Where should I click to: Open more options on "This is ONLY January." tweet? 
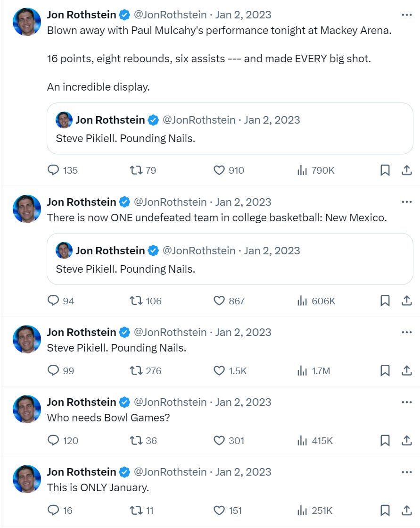click(407, 472)
